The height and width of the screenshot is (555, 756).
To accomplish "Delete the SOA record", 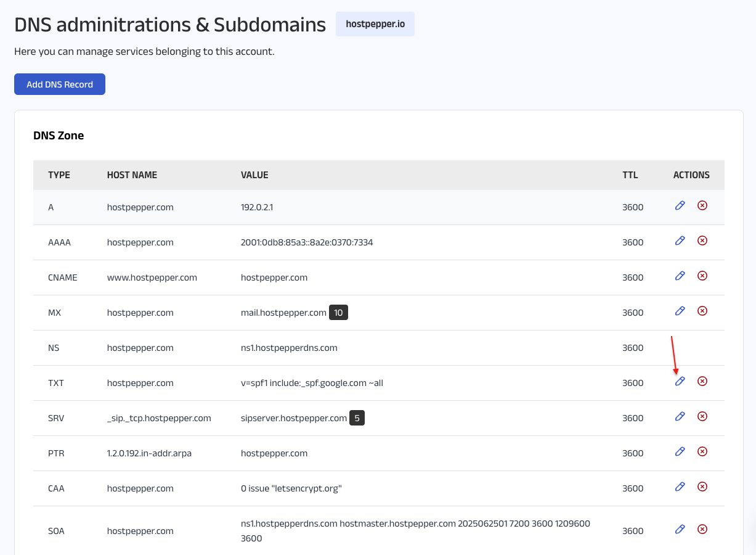I will [702, 529].
